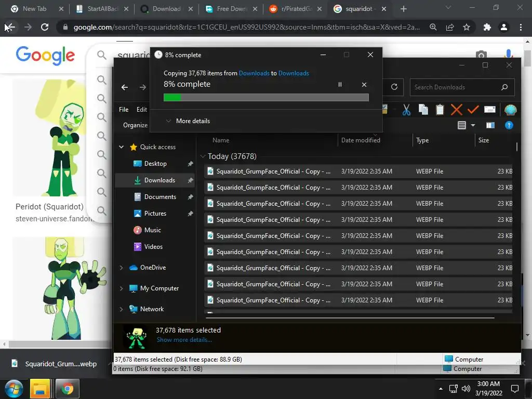The height and width of the screenshot is (399, 532).
Task: Open the Chrome three-dot menu
Action: [x=521, y=27]
